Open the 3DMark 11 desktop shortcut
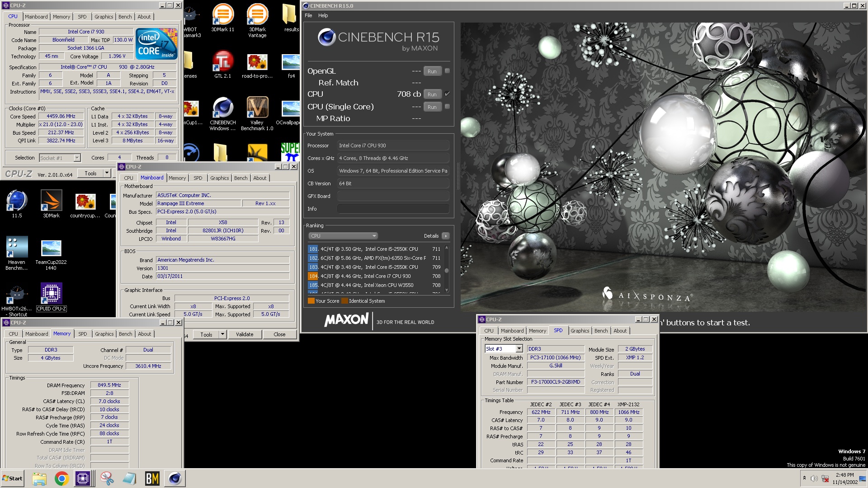Screen dimensions: 868x488 [223, 18]
